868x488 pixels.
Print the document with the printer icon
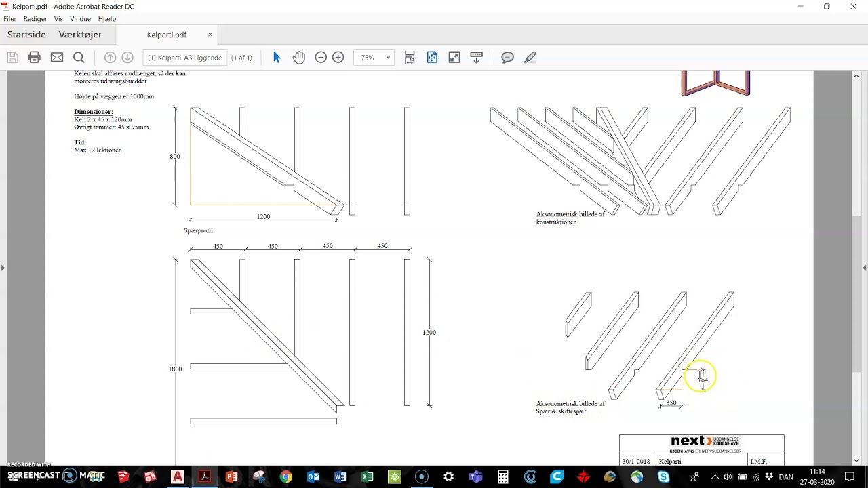click(34, 58)
